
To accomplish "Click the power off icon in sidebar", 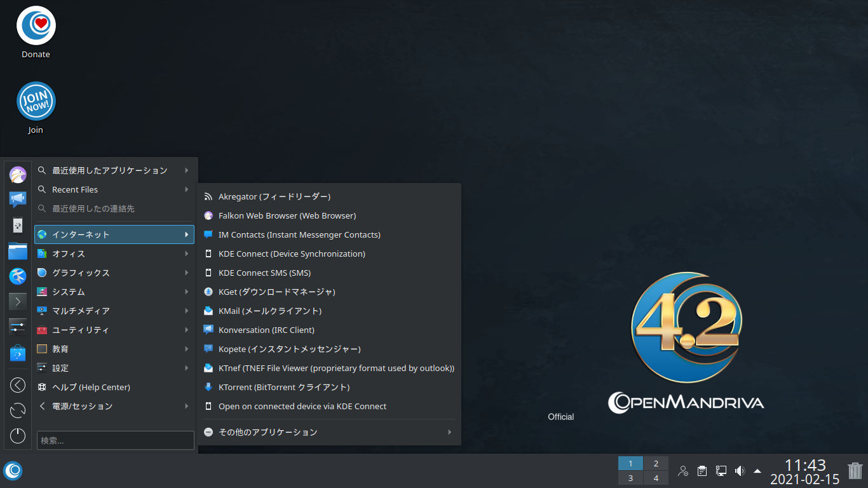I will [x=18, y=436].
